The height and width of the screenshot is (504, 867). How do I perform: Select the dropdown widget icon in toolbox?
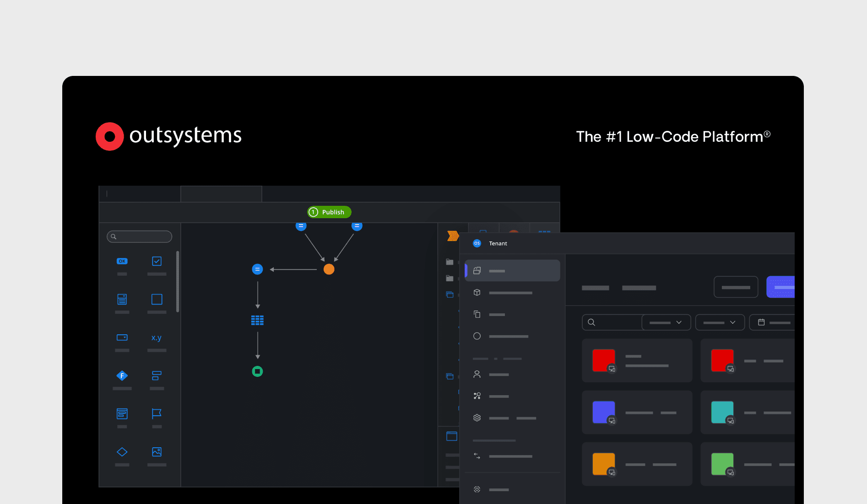click(x=122, y=338)
